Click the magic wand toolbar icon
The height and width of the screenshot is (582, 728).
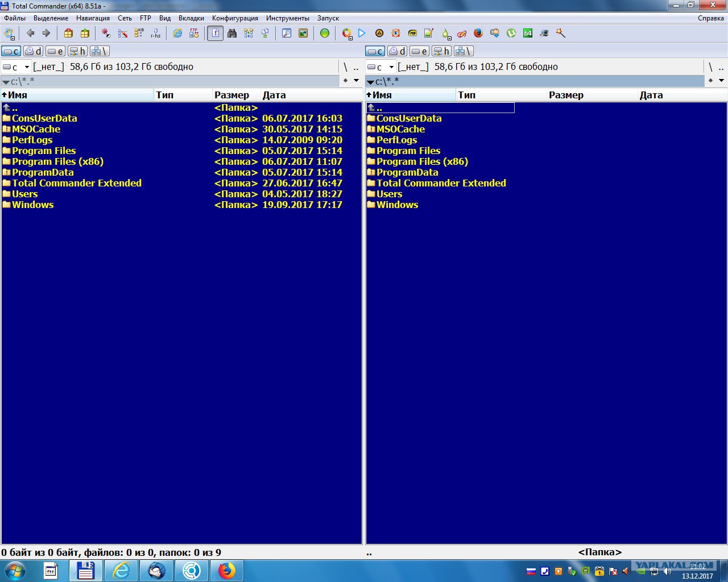point(561,34)
